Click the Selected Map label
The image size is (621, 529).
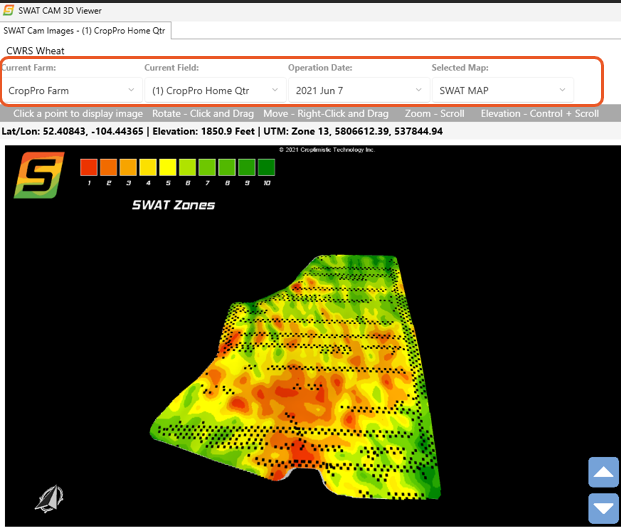[460, 68]
